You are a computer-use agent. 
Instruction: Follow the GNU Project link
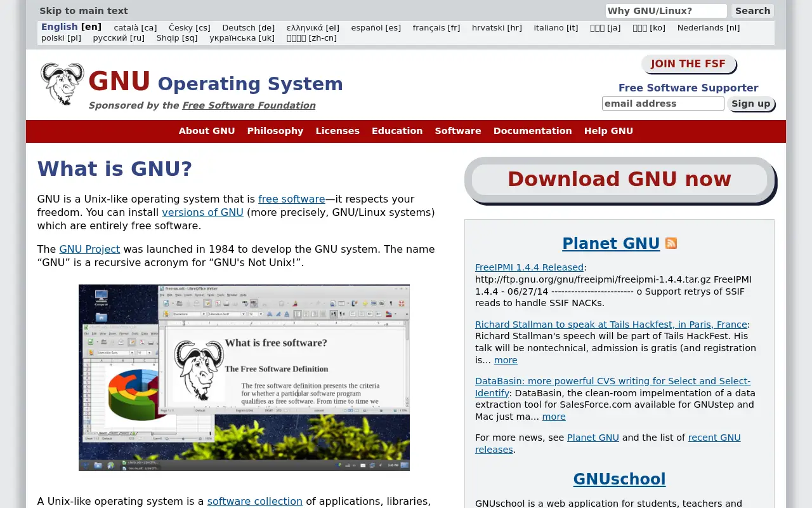click(x=89, y=249)
